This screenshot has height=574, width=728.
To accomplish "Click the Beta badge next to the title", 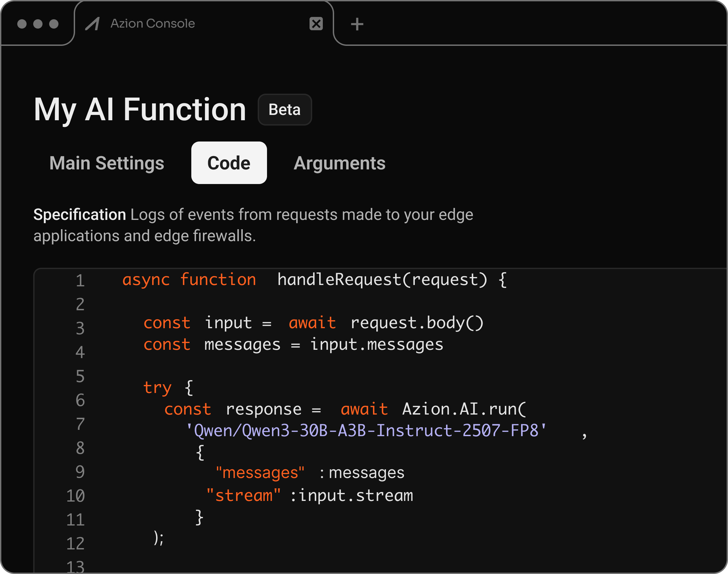I will click(x=284, y=109).
